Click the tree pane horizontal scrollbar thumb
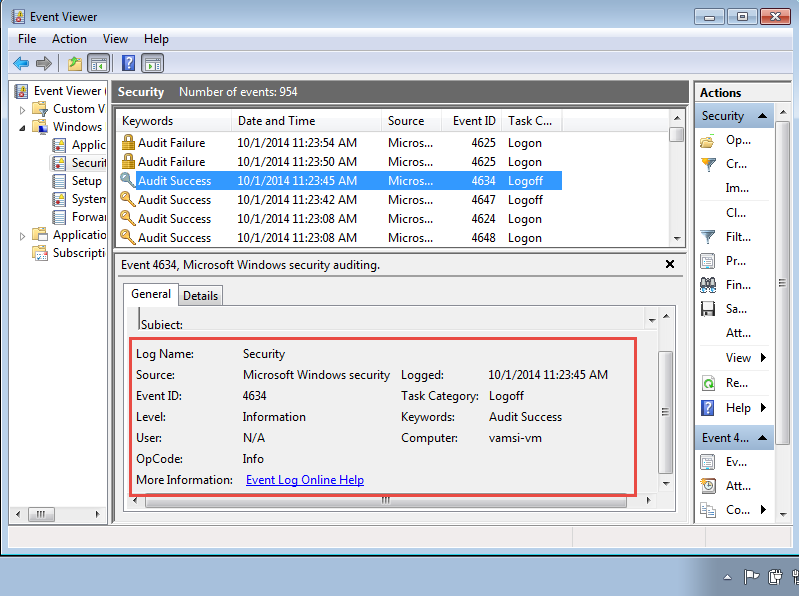799x596 pixels. pyautogui.click(x=41, y=514)
